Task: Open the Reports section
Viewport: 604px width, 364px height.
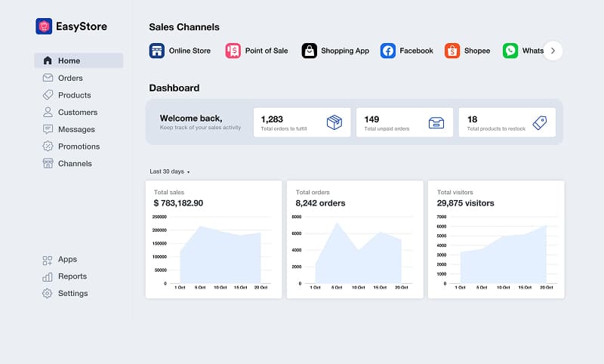Action: 72,276
